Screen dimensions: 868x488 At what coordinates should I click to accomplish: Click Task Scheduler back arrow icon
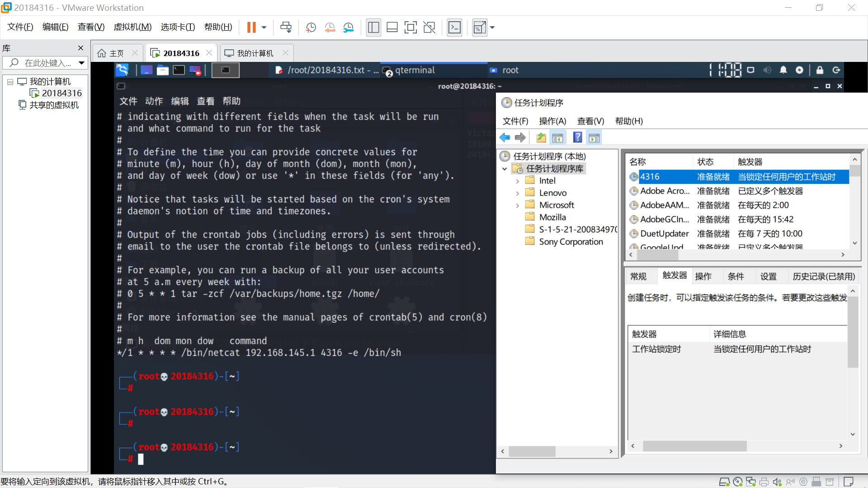505,137
